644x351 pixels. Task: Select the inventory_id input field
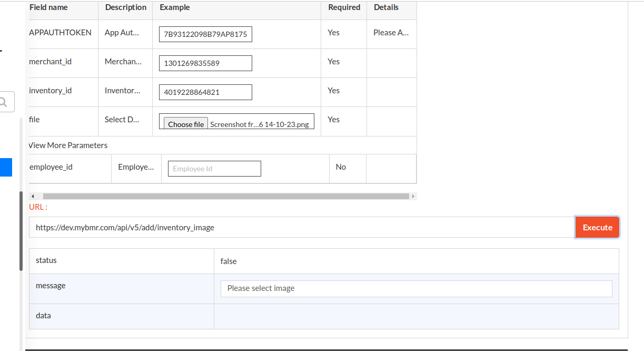(x=205, y=92)
